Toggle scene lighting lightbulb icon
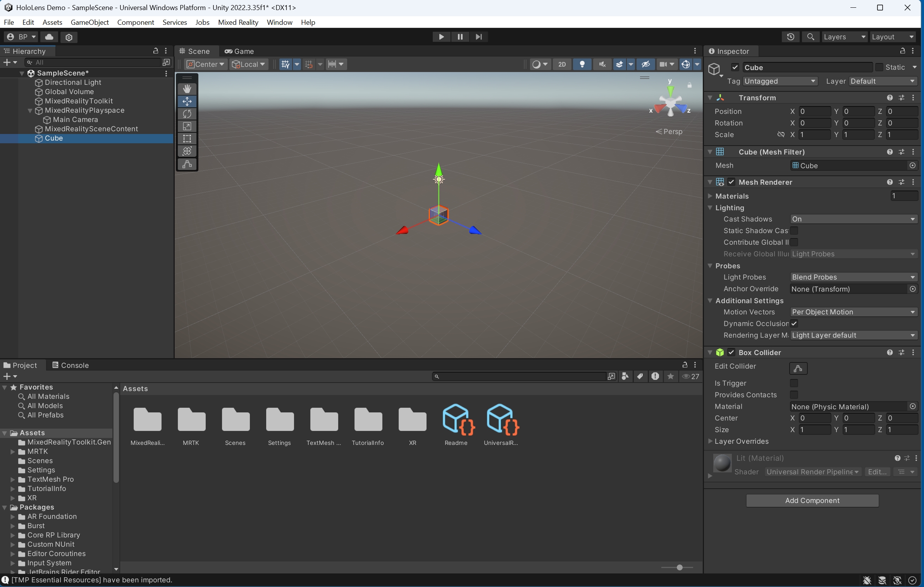The image size is (924, 587). [x=582, y=64]
